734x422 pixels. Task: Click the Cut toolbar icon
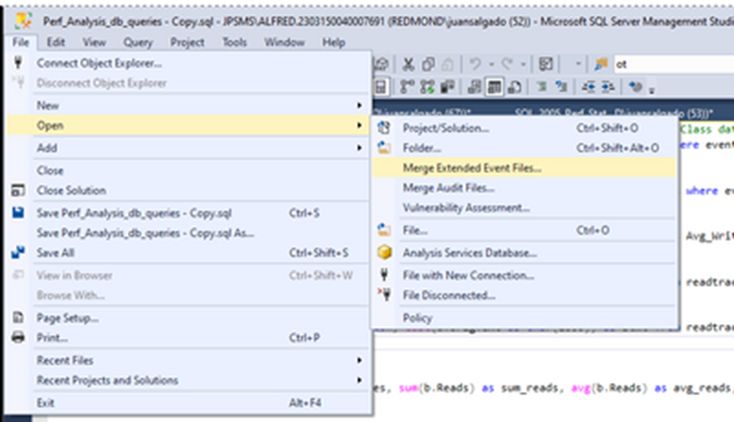tap(408, 64)
